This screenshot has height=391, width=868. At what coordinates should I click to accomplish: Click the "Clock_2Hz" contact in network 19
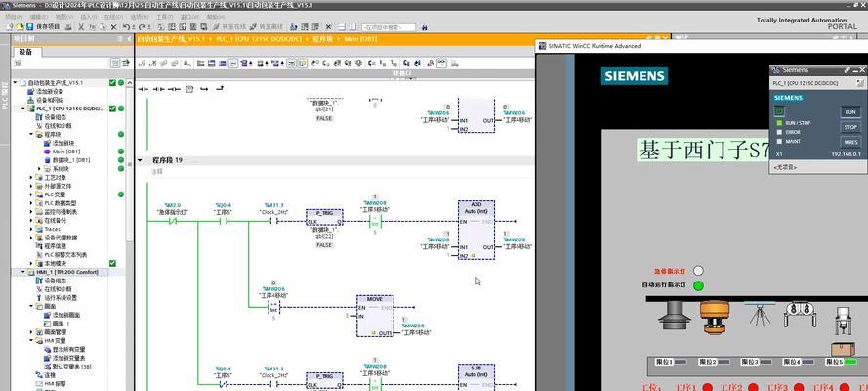[274, 221]
